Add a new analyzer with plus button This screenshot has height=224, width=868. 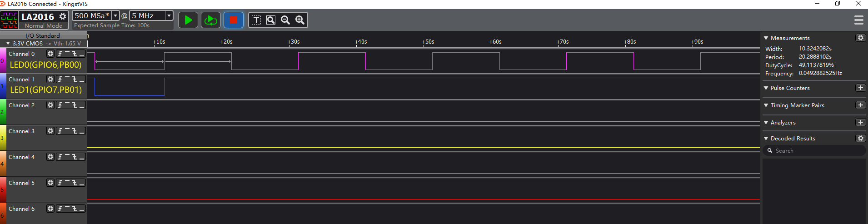coord(860,122)
